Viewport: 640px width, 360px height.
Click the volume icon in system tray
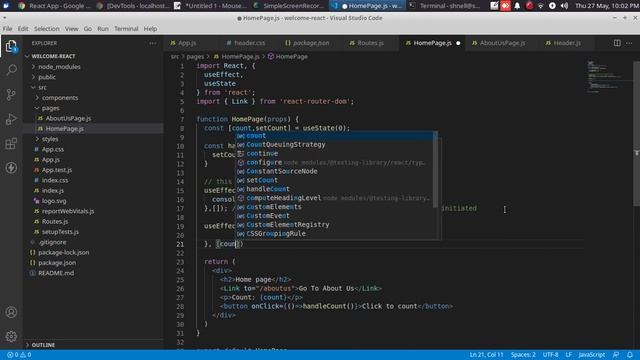[x=564, y=6]
